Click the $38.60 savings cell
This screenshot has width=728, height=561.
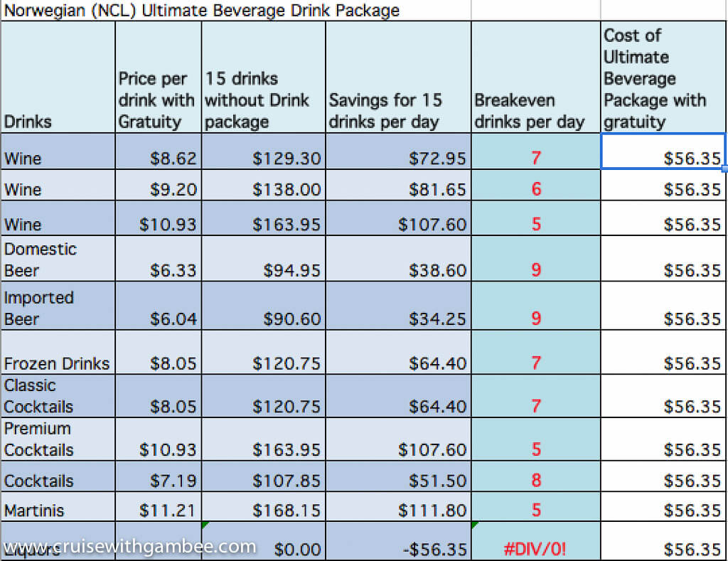[x=398, y=258]
